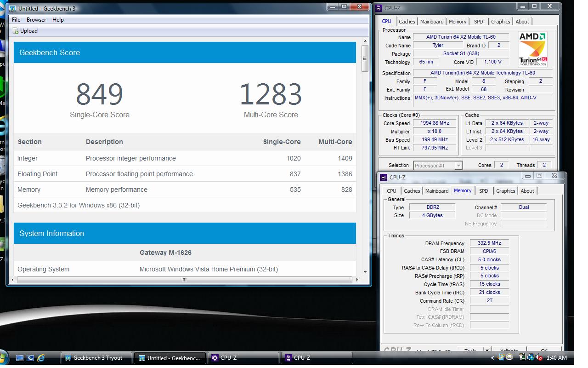The width and height of the screenshot is (588, 368).
Task: Click memory Size value '4 GBytes'
Action: 432,215
